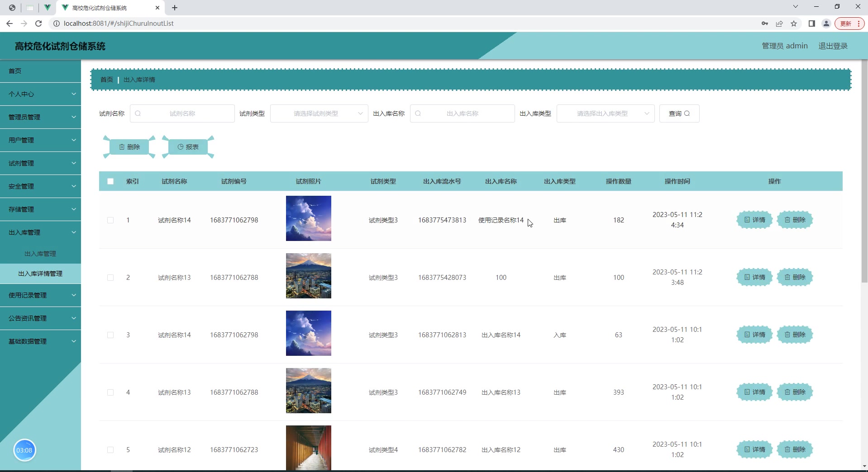Reload the page with the refresh icon

point(38,24)
